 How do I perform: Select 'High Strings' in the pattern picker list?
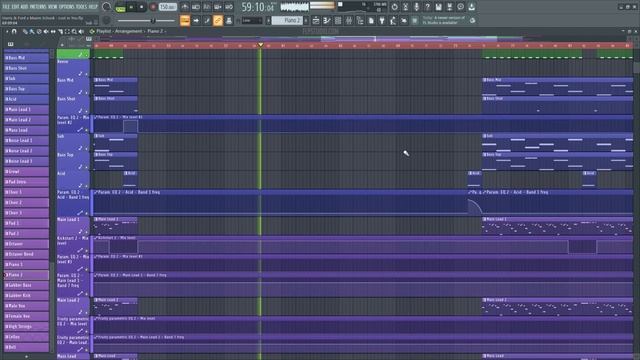(x=27, y=326)
